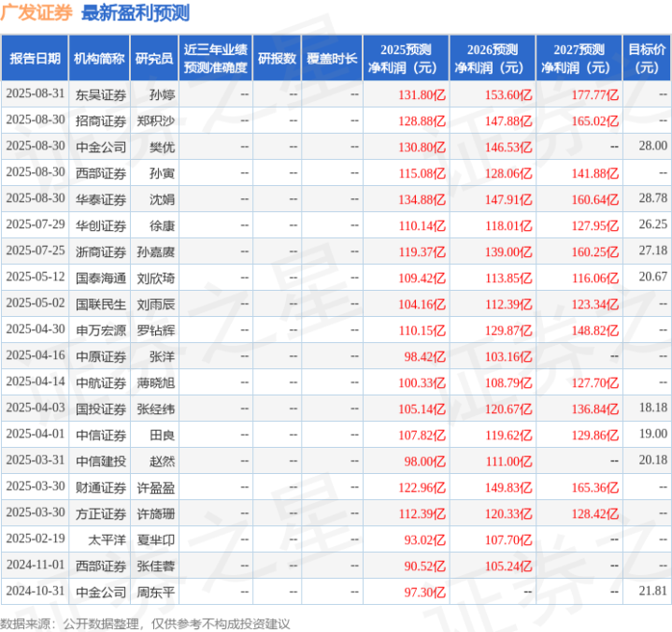Click the 广发证券 title text
672x632 pixels.
(x=36, y=13)
